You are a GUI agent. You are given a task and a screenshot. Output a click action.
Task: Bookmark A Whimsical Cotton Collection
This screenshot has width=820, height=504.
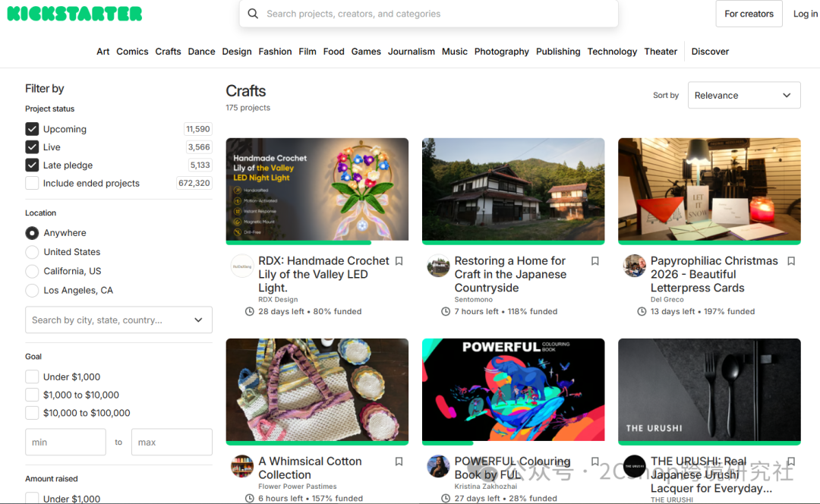399,461
